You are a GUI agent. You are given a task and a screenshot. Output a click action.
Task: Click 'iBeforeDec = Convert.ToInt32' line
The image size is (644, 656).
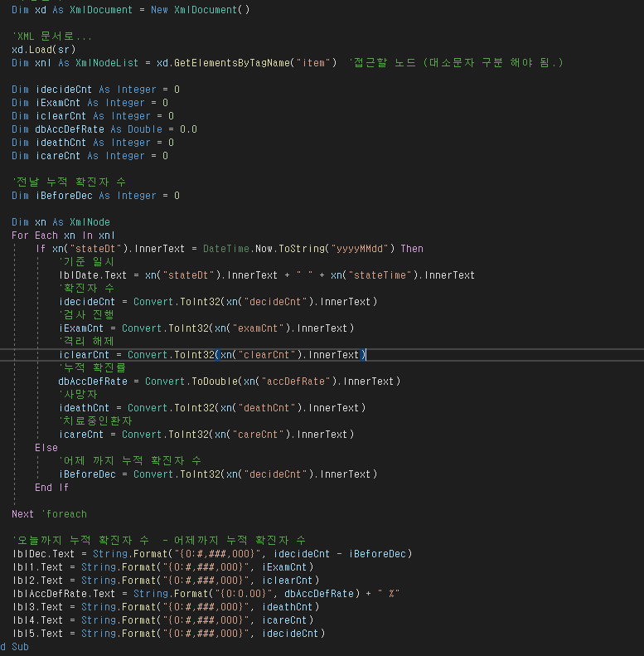pyautogui.click(x=218, y=474)
